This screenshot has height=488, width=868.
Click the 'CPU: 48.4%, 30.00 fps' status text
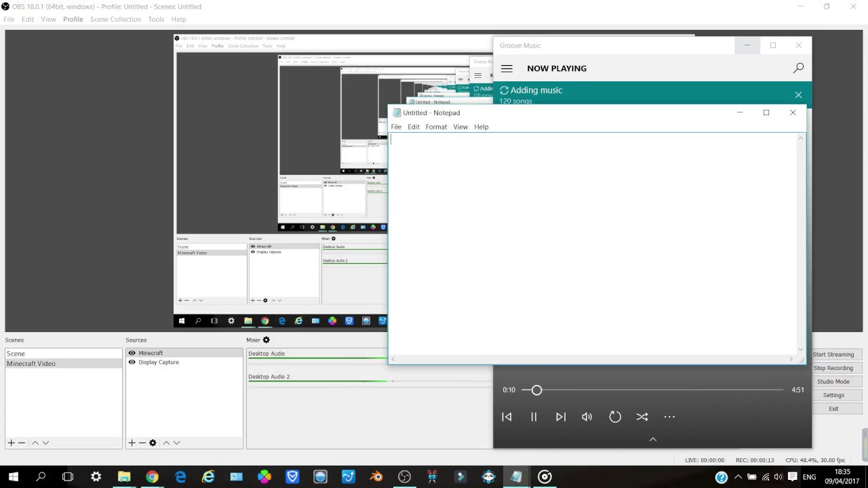pyautogui.click(x=815, y=460)
